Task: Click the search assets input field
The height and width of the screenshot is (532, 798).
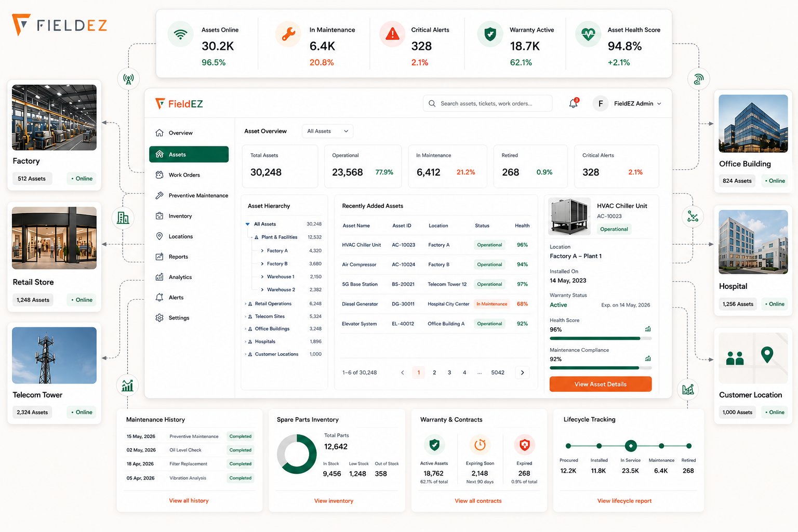Action: pyautogui.click(x=487, y=103)
